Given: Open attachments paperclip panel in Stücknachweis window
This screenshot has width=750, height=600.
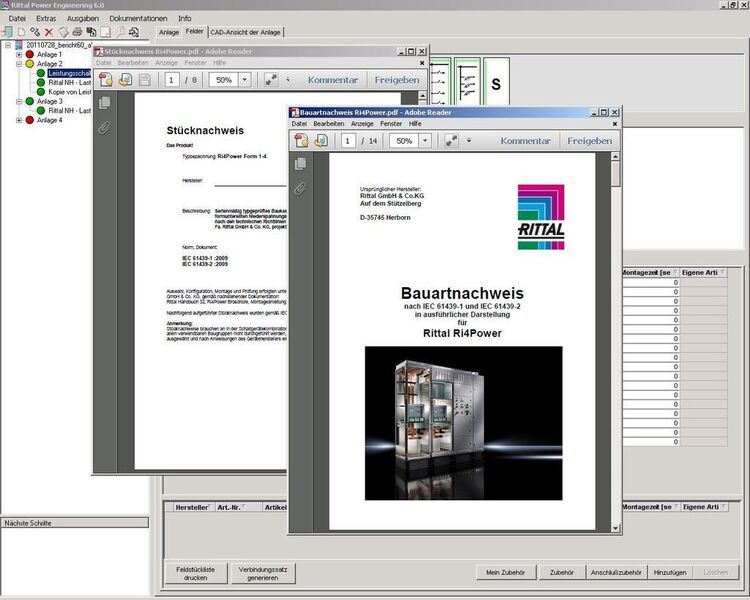Looking at the screenshot, I should (x=105, y=128).
